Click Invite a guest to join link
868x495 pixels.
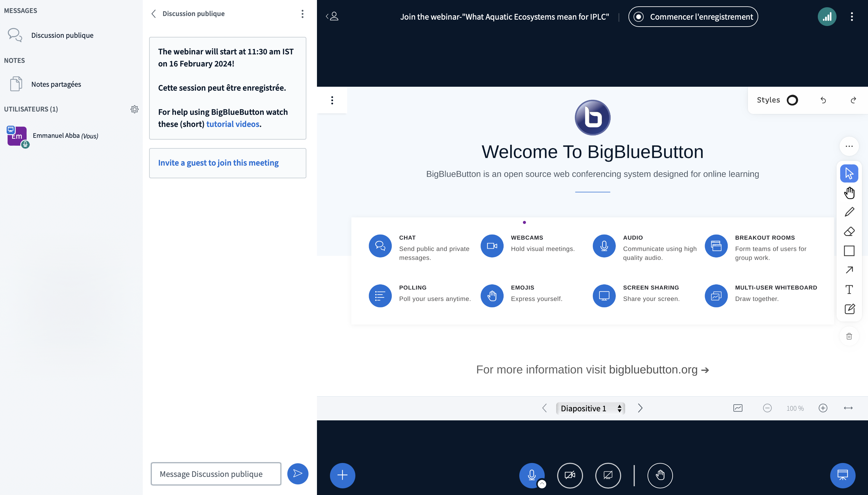(x=218, y=163)
